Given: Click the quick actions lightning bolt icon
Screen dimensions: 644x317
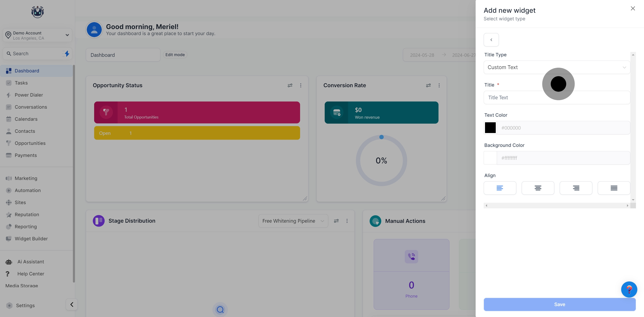Looking at the screenshot, I should [66, 53].
